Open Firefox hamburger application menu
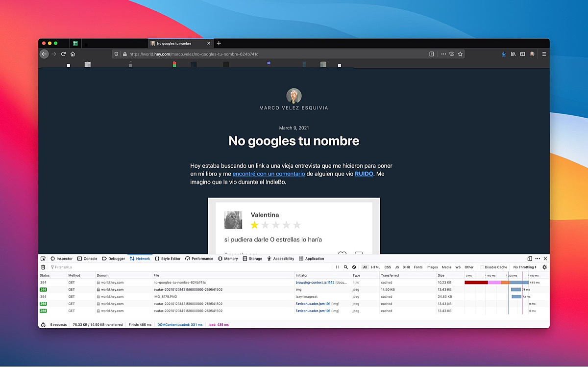Screen dimensions: 588x367 [544, 54]
